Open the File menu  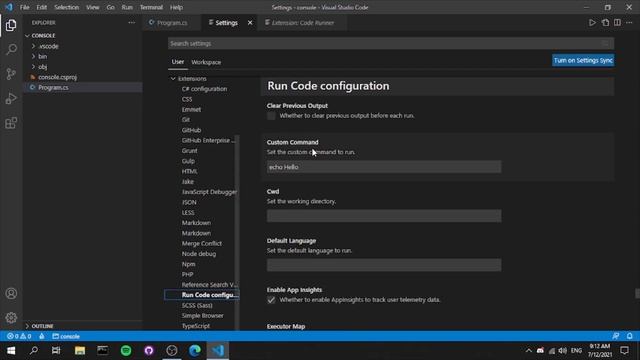(24, 7)
